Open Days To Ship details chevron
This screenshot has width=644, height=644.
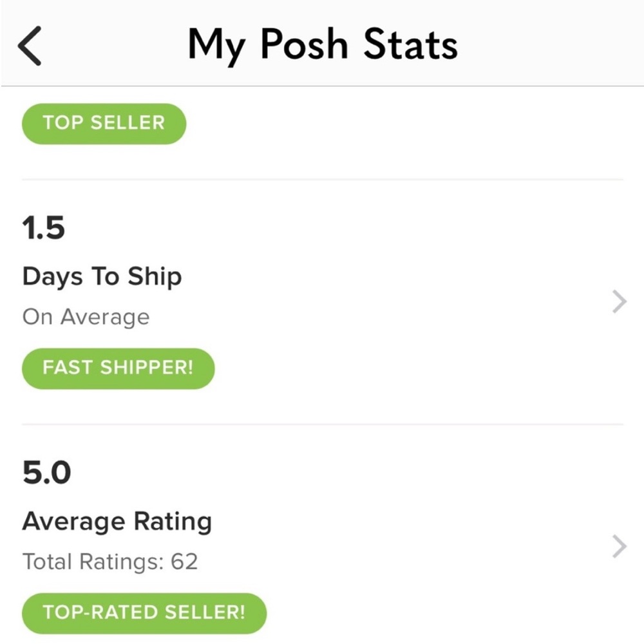point(619,301)
